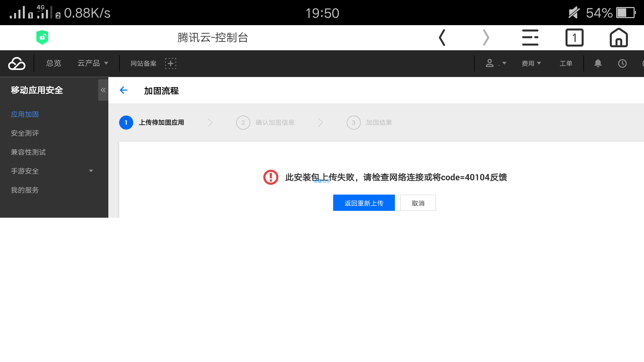Go back with the browser back arrow
The height and width of the screenshot is (362, 644).
coord(442,38)
